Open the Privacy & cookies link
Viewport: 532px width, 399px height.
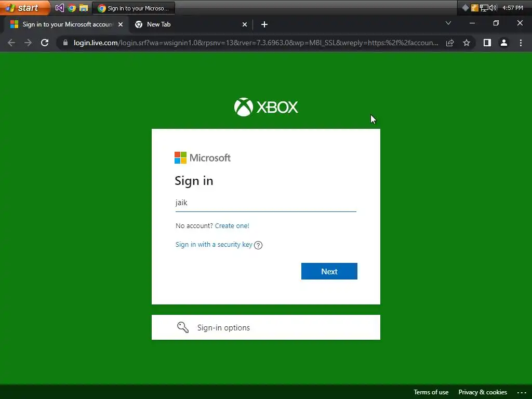click(483, 392)
